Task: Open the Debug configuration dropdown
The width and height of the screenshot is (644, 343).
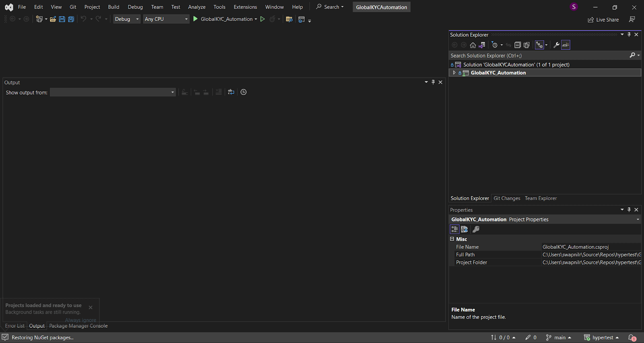Action: (126, 19)
